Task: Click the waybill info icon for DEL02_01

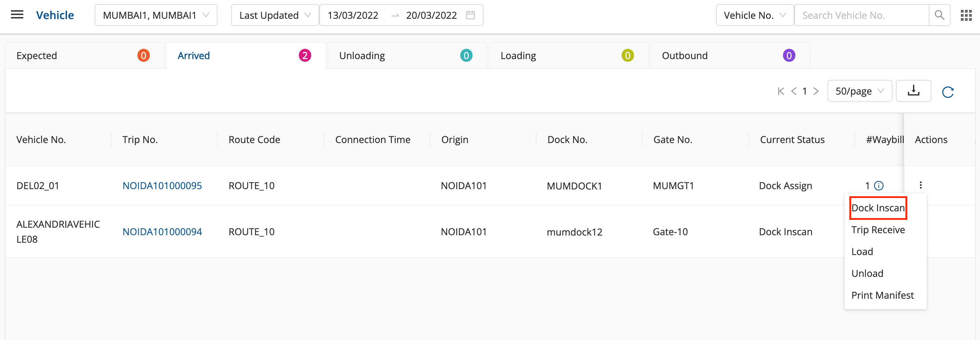Action: [x=878, y=186]
